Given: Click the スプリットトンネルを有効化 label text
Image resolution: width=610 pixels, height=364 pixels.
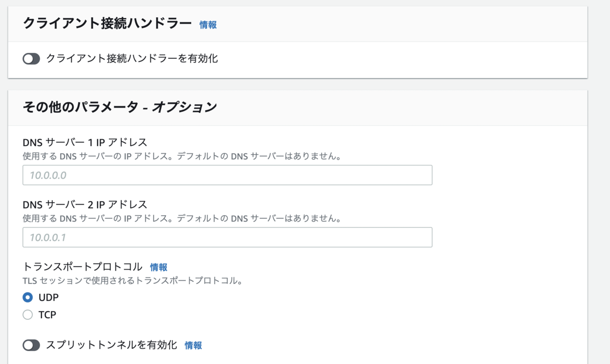Looking at the screenshot, I should coord(111,345).
